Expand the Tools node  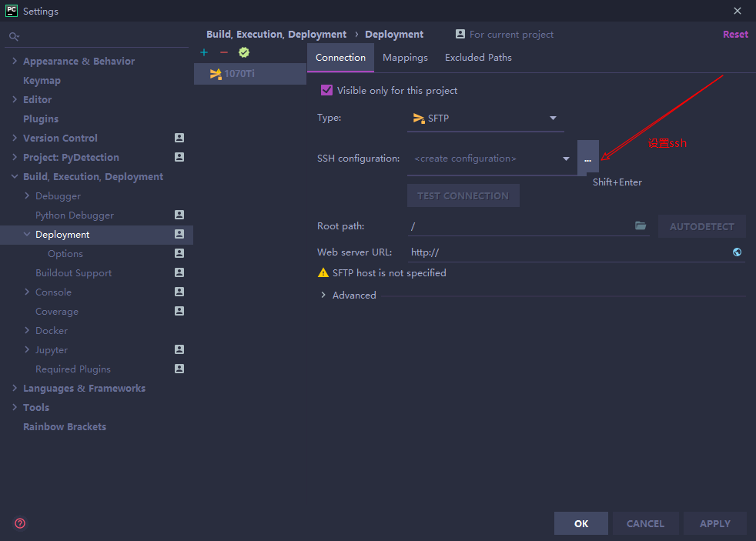coord(15,408)
